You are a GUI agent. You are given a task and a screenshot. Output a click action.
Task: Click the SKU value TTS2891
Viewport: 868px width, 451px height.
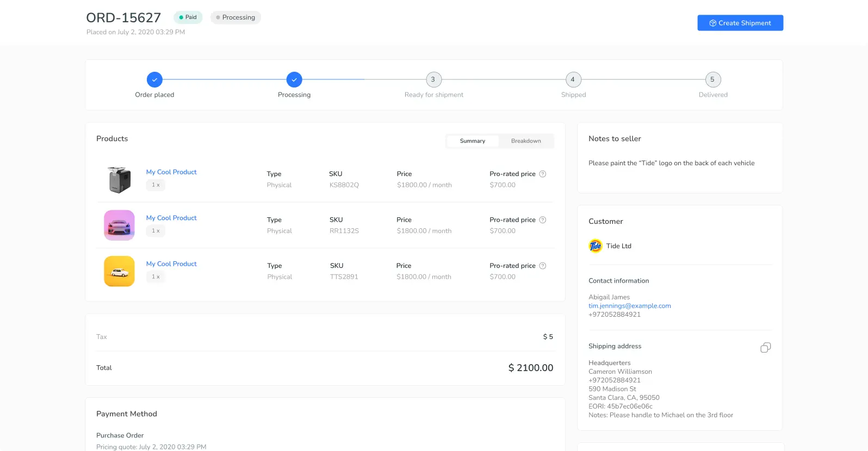(x=344, y=277)
